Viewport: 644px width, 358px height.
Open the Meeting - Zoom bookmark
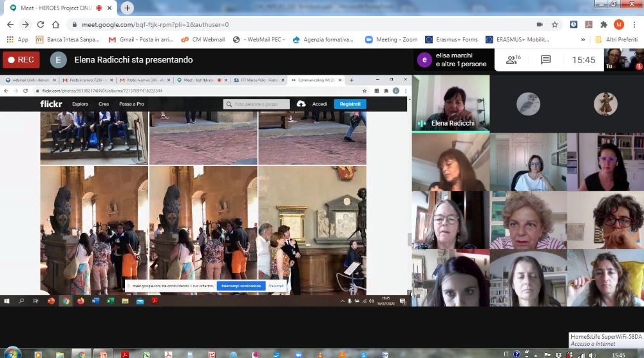pyautogui.click(x=392, y=39)
